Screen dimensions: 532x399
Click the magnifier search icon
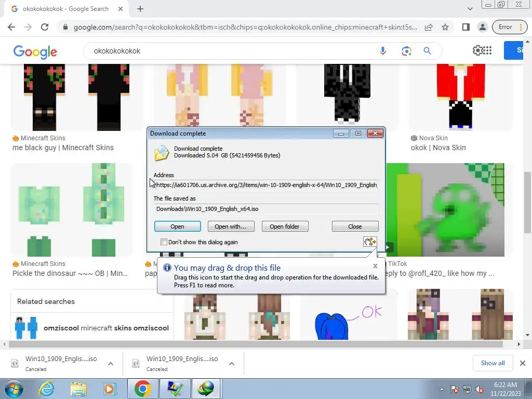[427, 51]
